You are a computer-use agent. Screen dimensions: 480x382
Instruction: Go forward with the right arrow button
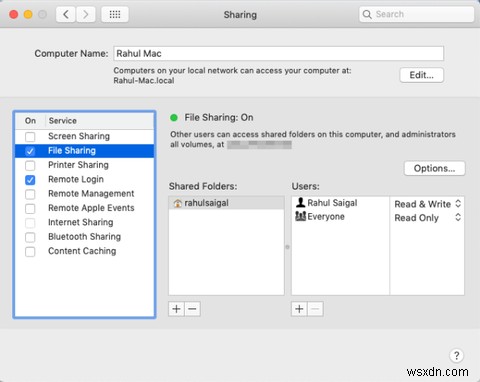86,14
